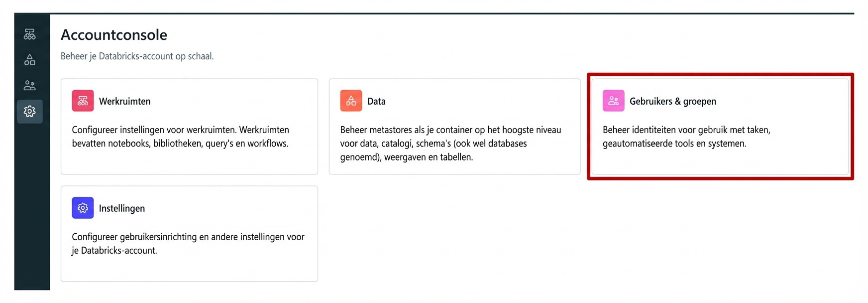Click the "Instellingen" card title

point(123,208)
